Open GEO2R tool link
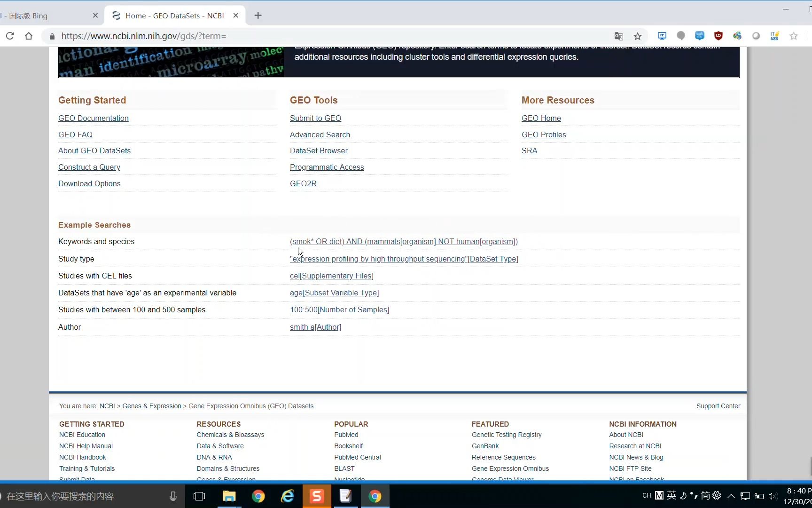 pyautogui.click(x=303, y=184)
